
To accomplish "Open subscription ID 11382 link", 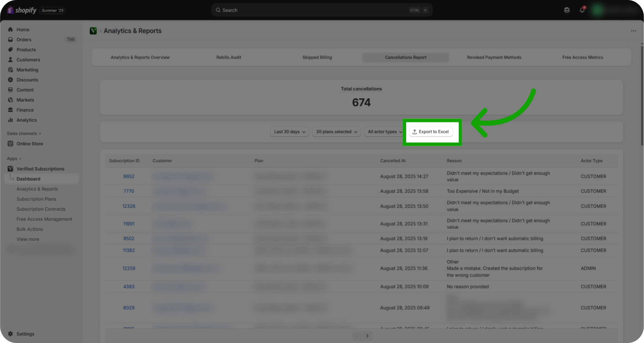I will point(129,250).
